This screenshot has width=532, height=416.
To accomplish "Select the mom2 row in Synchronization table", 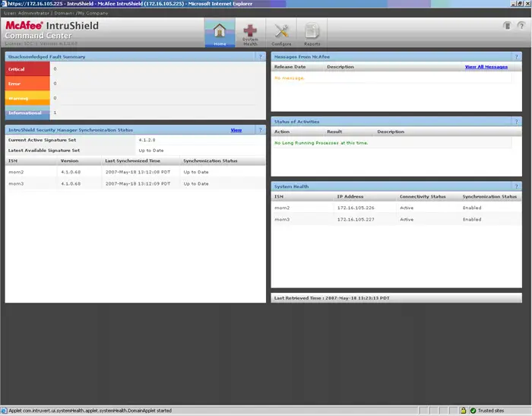I will 135,172.
